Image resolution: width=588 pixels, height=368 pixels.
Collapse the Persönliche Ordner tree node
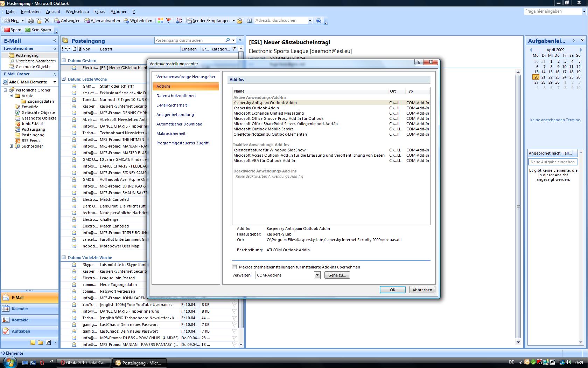click(6, 90)
